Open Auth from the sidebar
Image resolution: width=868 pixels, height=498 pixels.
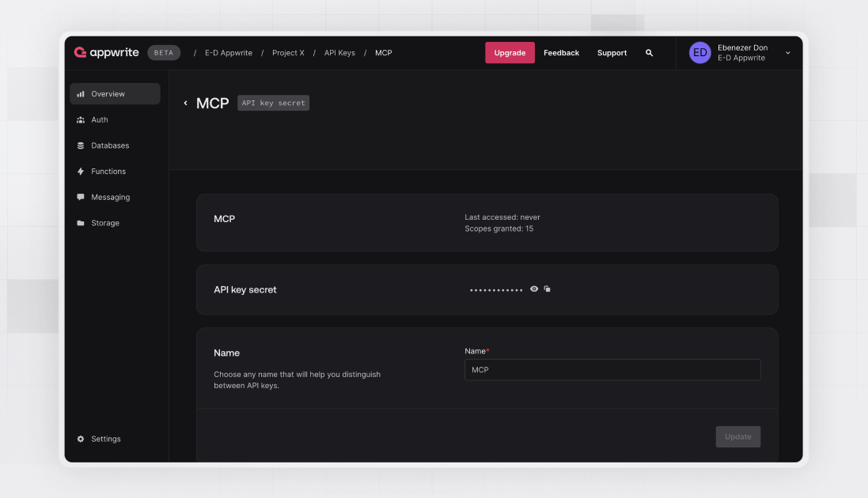point(80,119)
